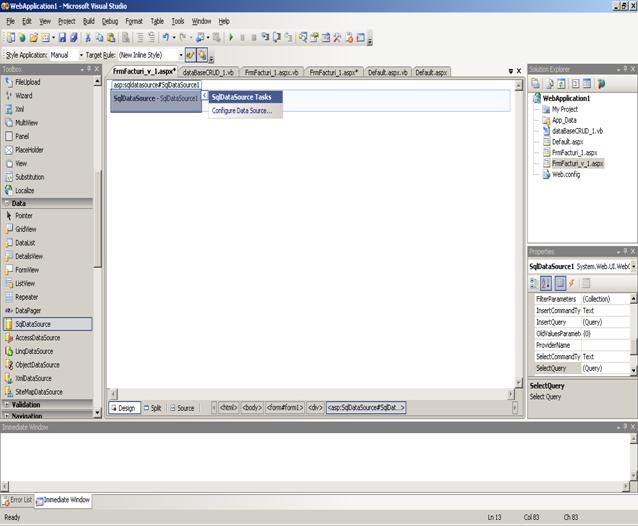
Task: Select FrmFacturi_1.aspx in Solution Explorer
Action: click(x=574, y=153)
